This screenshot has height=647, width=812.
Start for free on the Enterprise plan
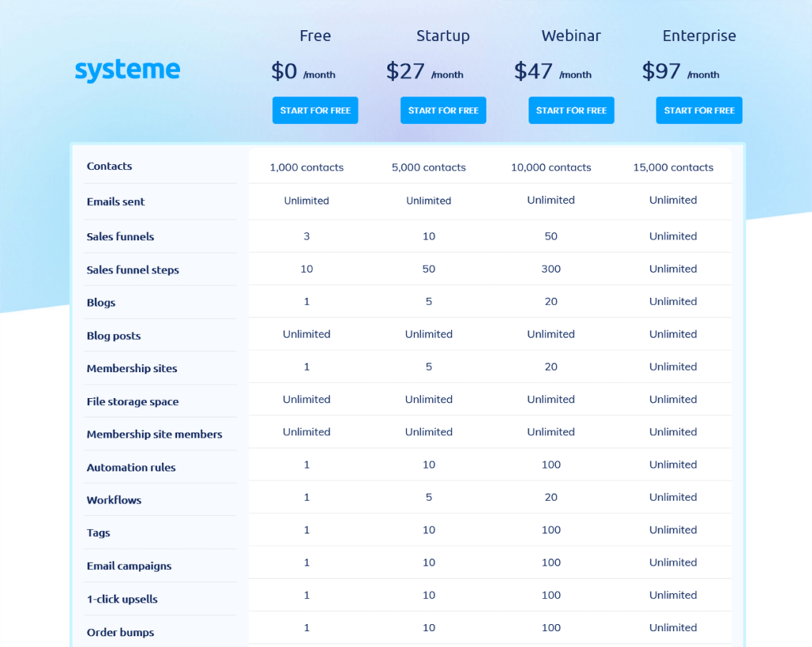click(699, 110)
